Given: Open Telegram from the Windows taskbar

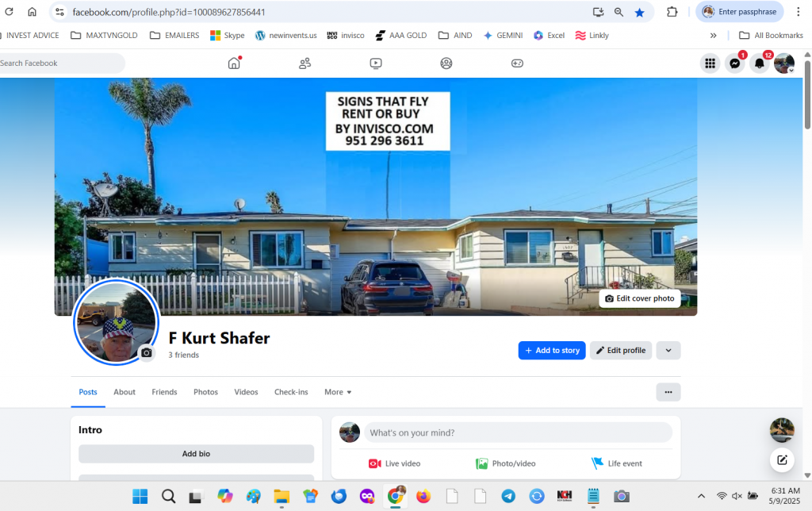Looking at the screenshot, I should (508, 497).
